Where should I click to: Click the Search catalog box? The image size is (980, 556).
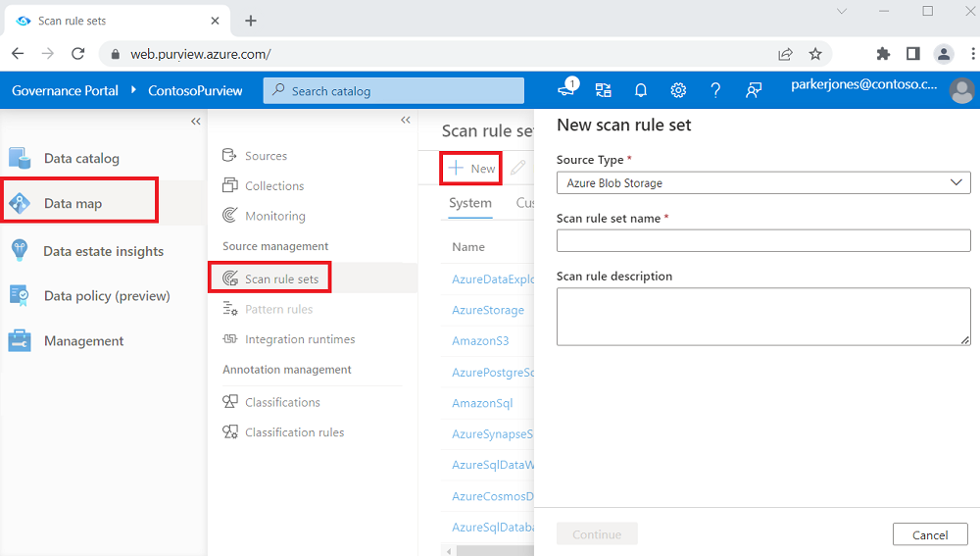(394, 90)
